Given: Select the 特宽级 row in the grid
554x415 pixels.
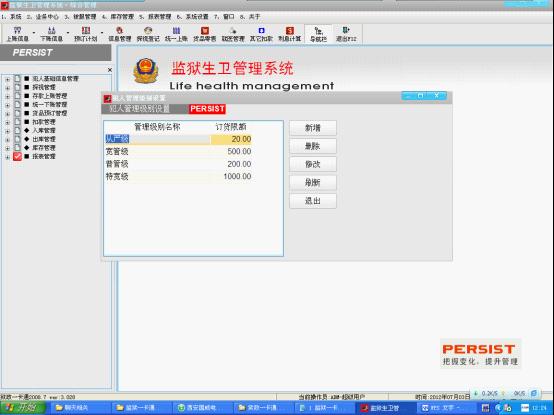Looking at the screenshot, I should pyautogui.click(x=178, y=176).
